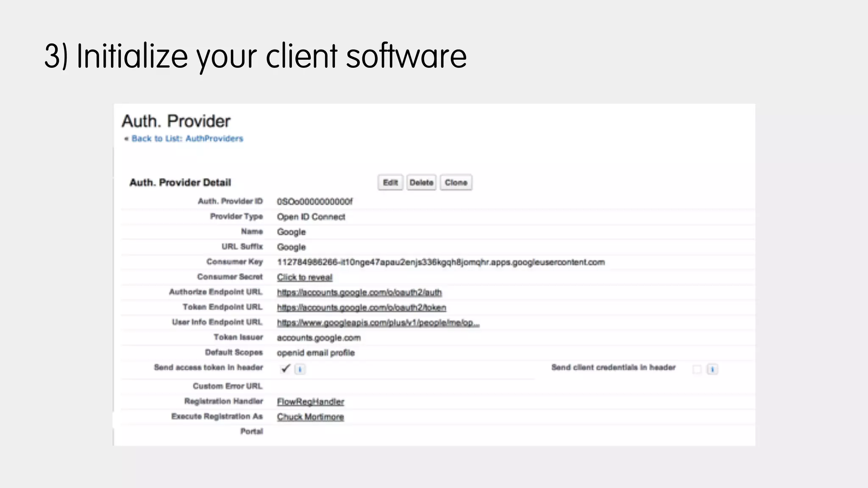
Task: Open the Authorize Endpoint URL link
Action: coord(359,292)
